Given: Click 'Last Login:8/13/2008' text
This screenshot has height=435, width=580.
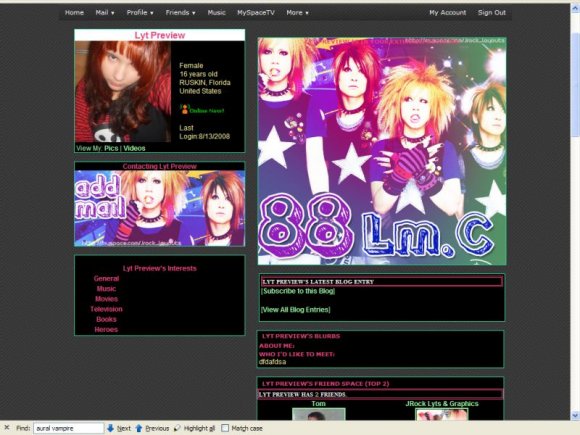Looking at the screenshot, I should [205, 132].
